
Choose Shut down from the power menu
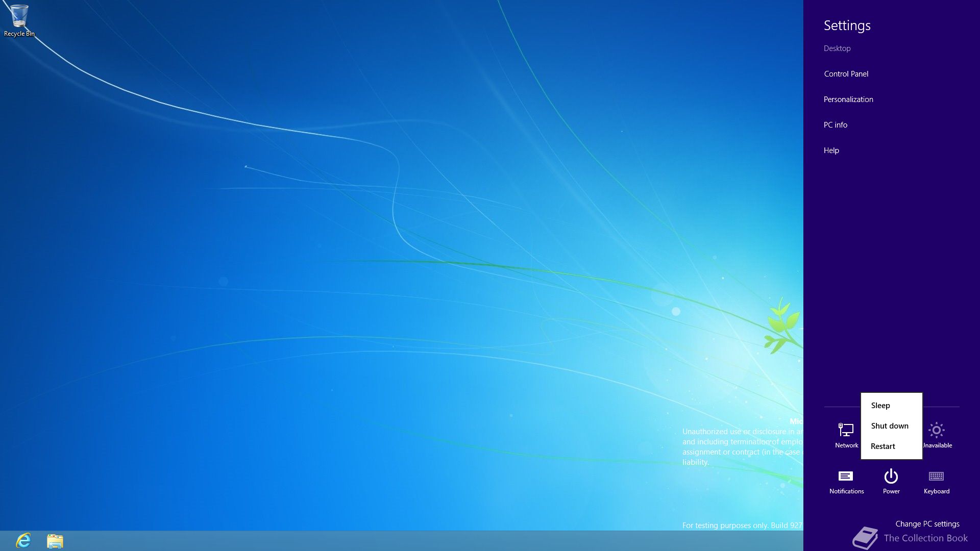coord(891,426)
